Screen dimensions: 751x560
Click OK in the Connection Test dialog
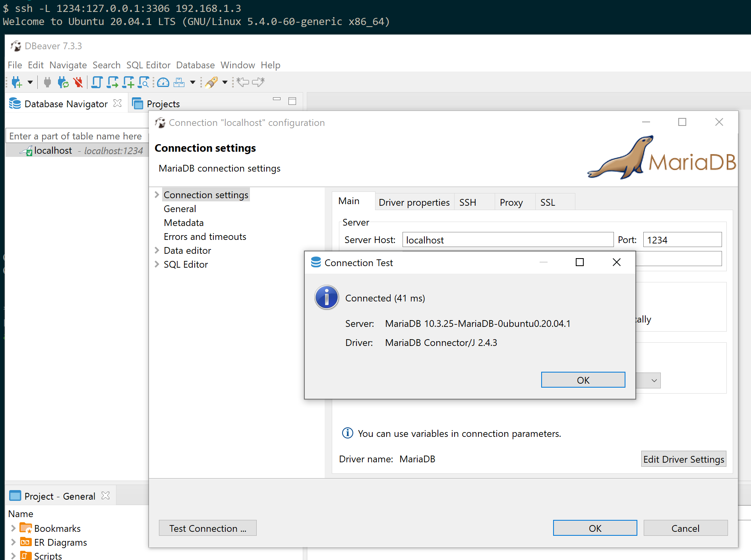583,380
